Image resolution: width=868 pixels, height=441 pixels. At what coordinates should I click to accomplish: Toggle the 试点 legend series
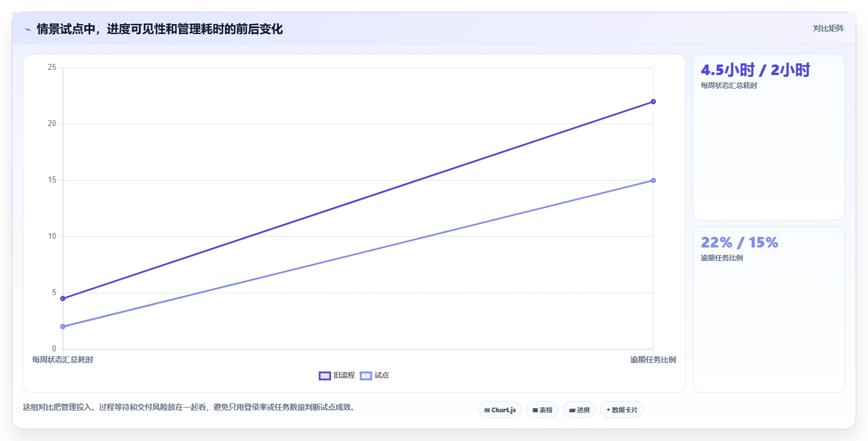374,375
